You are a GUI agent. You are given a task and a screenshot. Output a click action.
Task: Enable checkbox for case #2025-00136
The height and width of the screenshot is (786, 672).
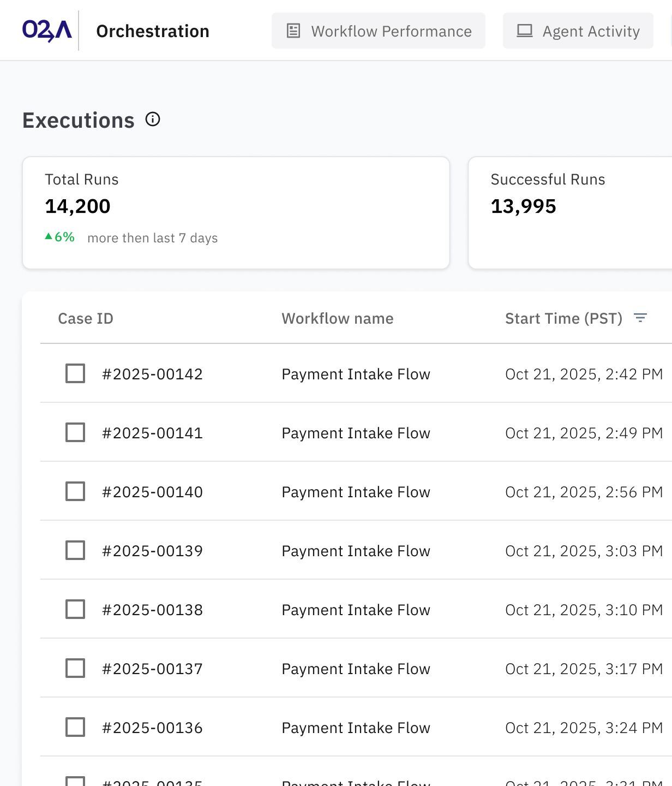coord(75,728)
